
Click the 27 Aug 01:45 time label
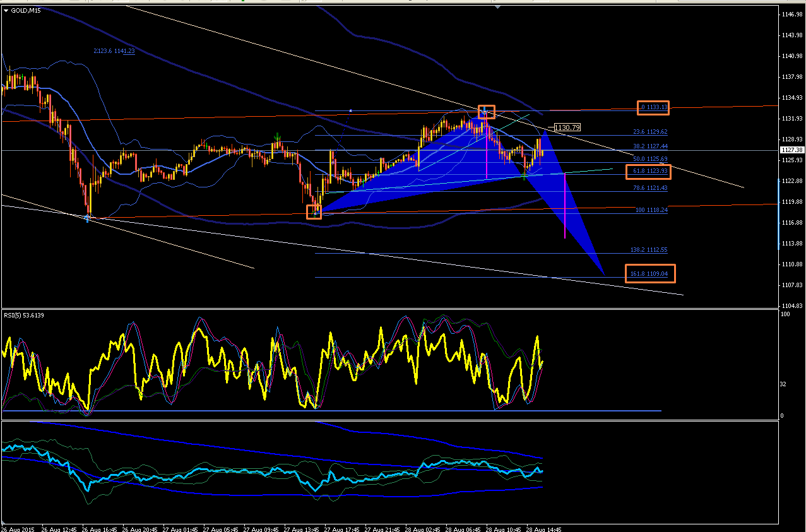click(181, 529)
